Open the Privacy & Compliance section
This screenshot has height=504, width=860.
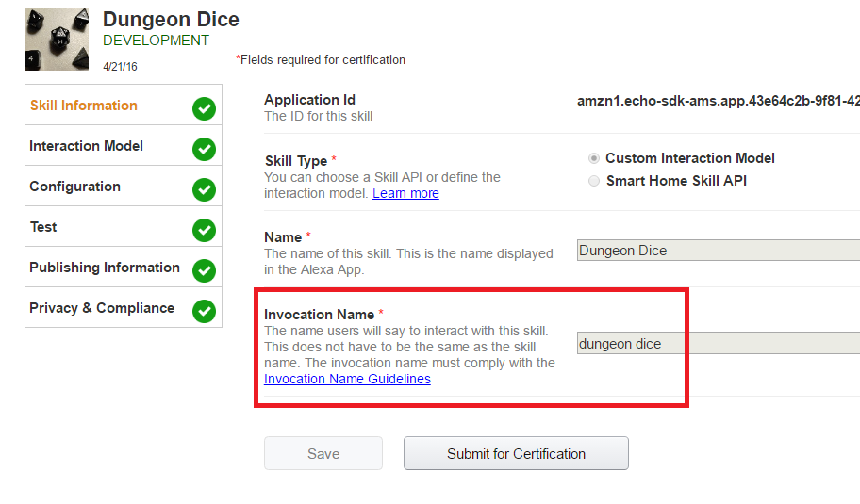102,308
